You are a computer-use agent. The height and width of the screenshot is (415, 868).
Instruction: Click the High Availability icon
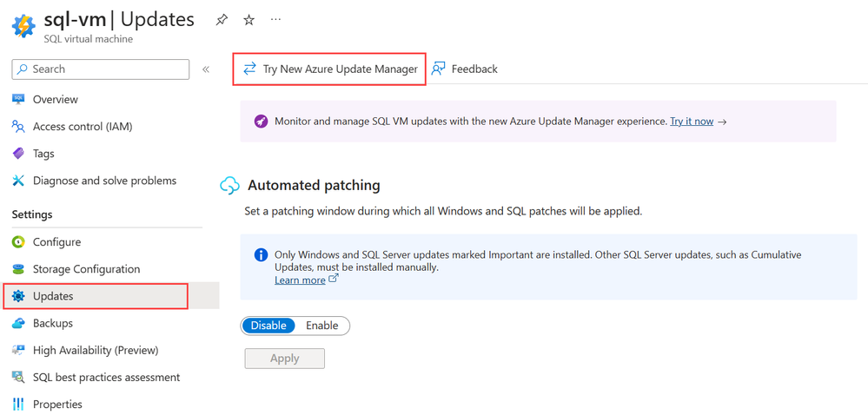18,350
